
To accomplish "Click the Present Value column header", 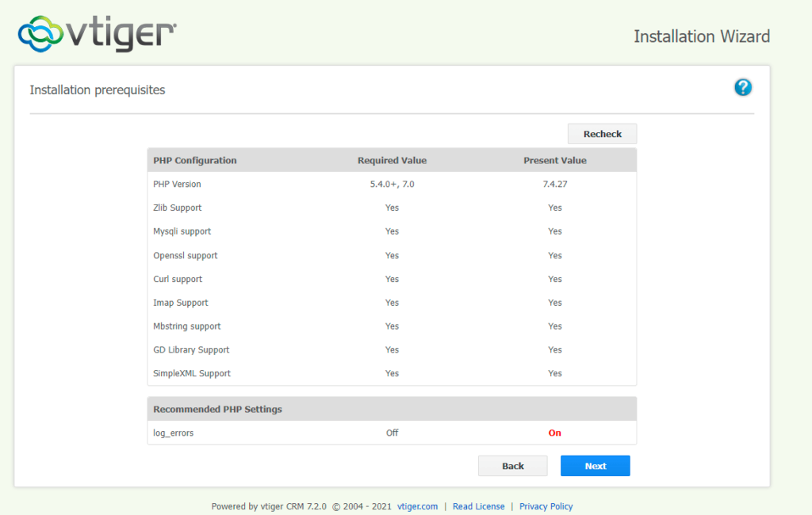I will (x=554, y=161).
